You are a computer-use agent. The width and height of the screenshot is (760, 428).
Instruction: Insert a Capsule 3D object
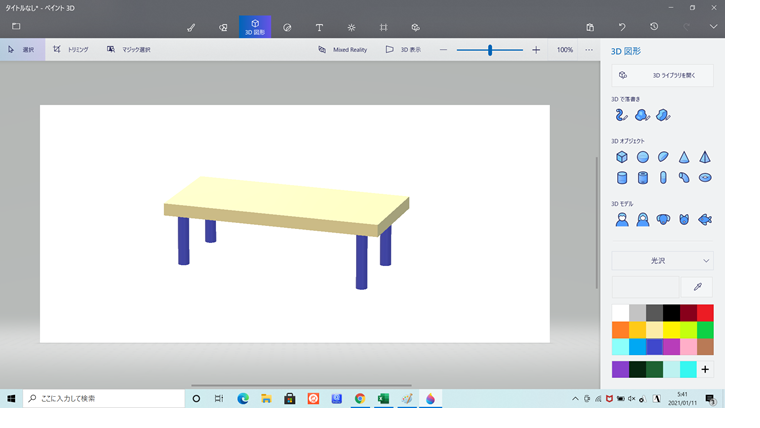[x=663, y=178]
